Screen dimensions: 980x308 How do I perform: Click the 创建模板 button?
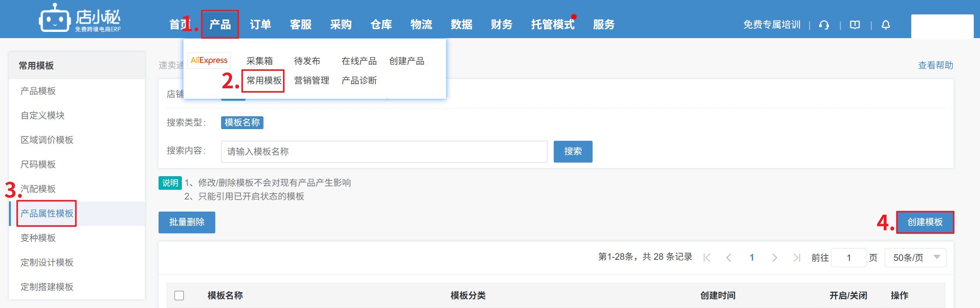(x=925, y=222)
